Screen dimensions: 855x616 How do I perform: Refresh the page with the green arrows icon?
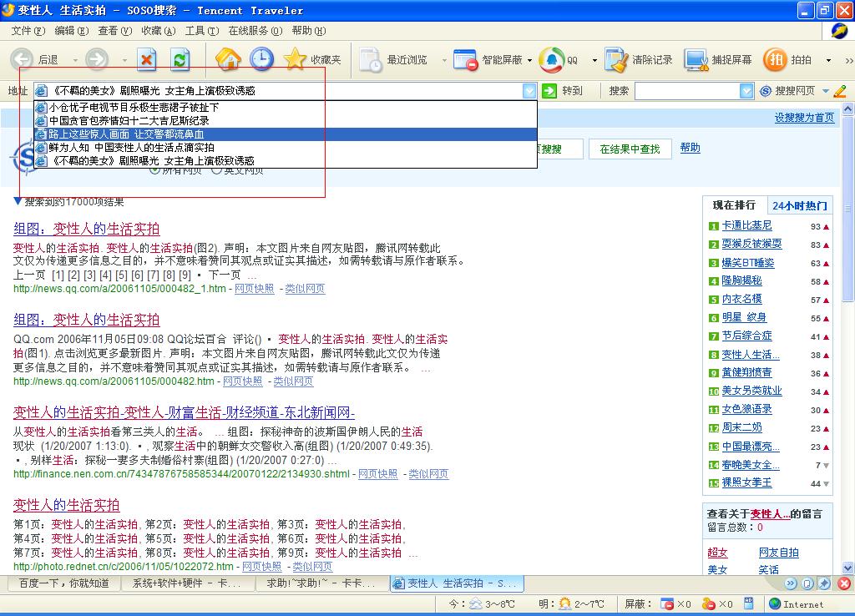(x=180, y=59)
